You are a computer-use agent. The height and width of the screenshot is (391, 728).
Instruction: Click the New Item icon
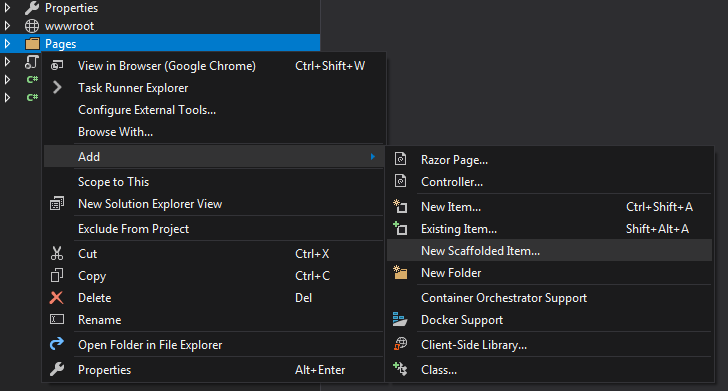(x=400, y=206)
